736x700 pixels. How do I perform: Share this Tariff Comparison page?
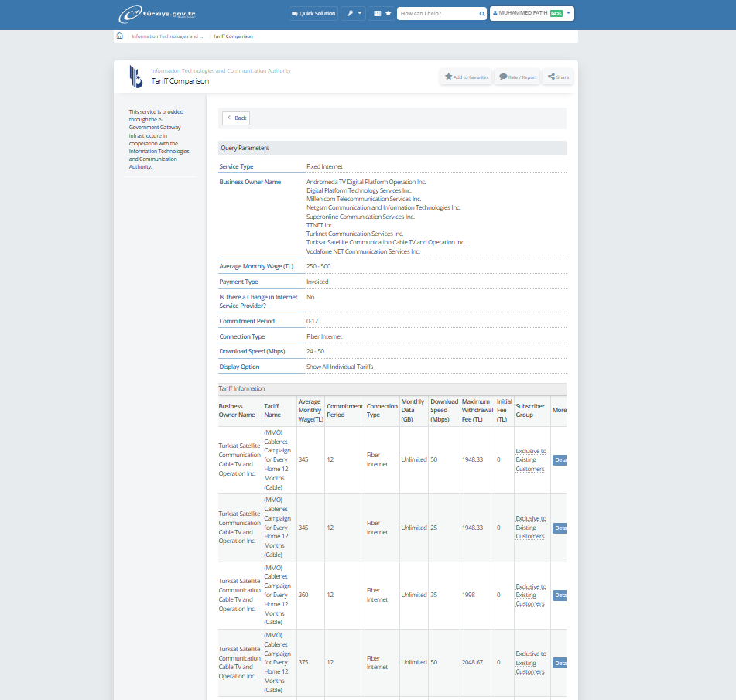click(x=558, y=77)
